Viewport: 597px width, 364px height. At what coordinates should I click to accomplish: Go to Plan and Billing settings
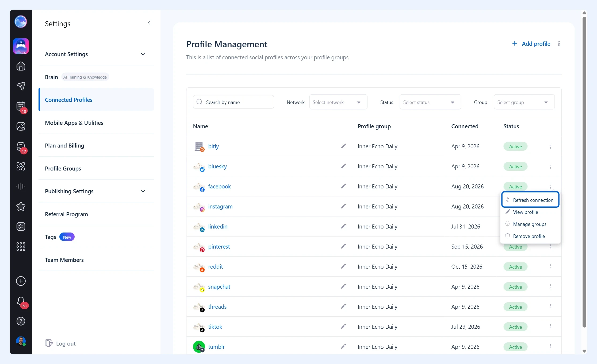click(x=96, y=145)
